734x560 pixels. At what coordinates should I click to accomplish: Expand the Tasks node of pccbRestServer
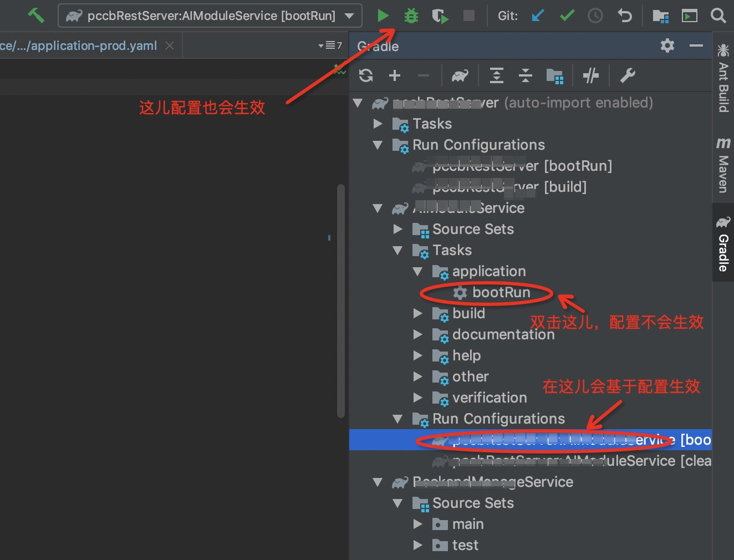(378, 123)
